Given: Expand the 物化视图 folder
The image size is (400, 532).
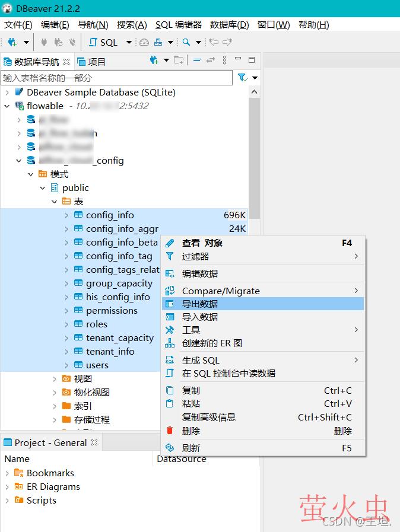Looking at the screenshot, I should pyautogui.click(x=55, y=393).
